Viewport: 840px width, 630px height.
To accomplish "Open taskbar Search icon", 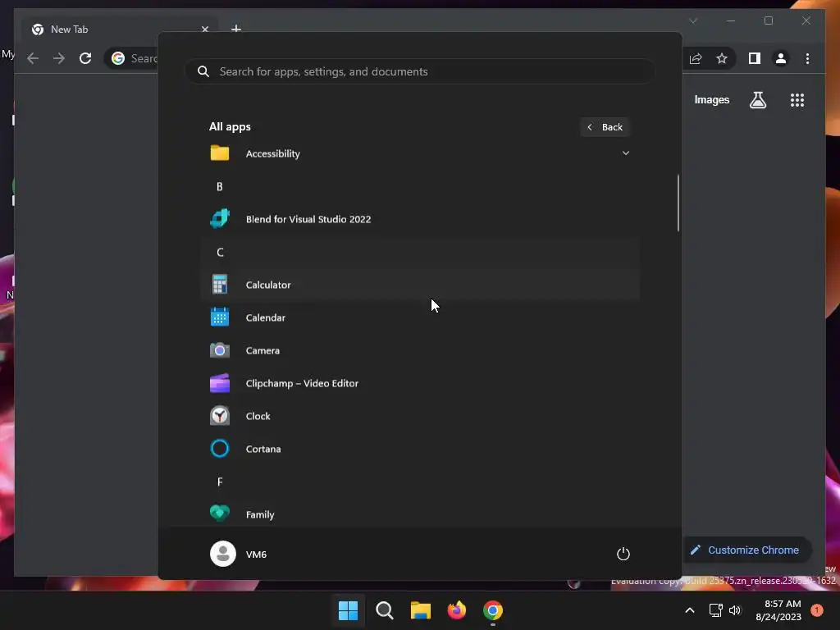I will pyautogui.click(x=385, y=610).
